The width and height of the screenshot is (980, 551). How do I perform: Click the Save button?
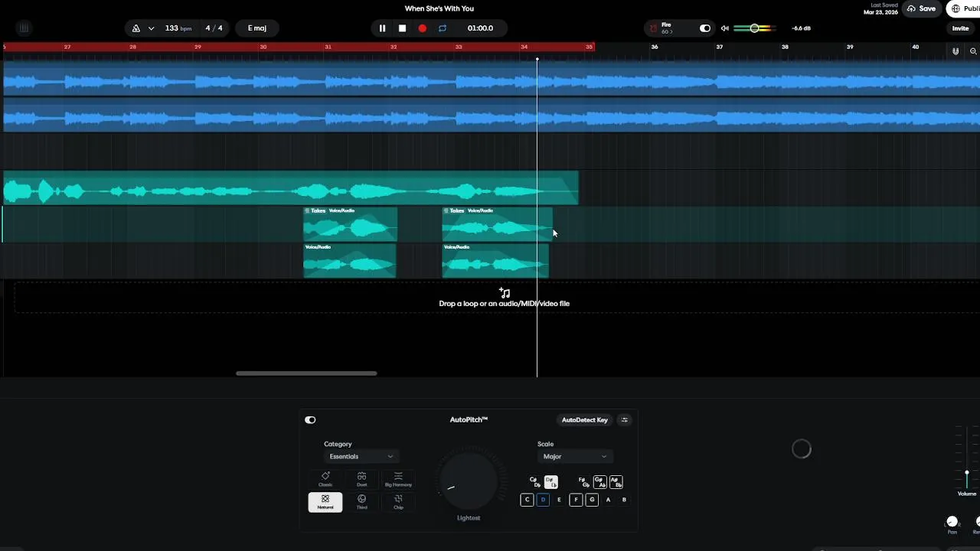coord(921,8)
